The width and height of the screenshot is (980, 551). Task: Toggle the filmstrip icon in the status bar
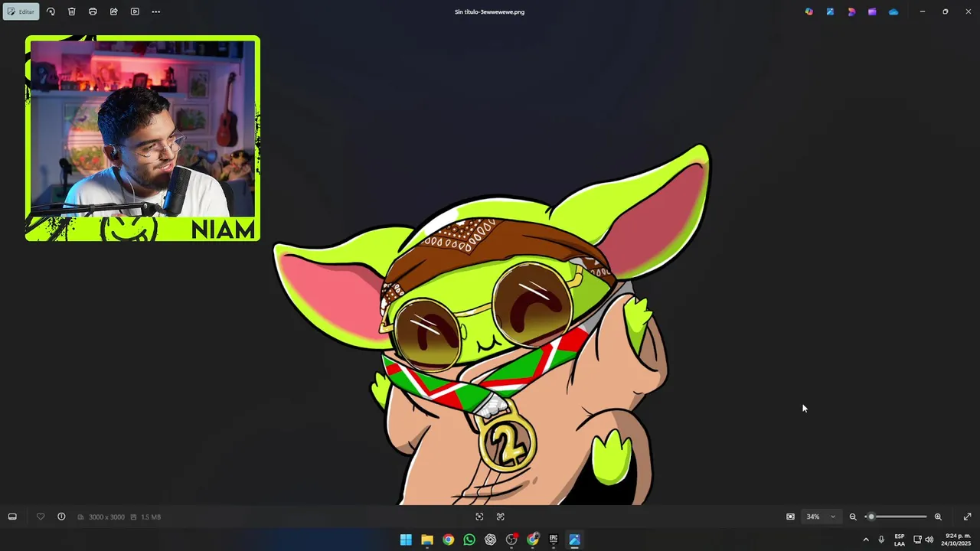click(12, 517)
